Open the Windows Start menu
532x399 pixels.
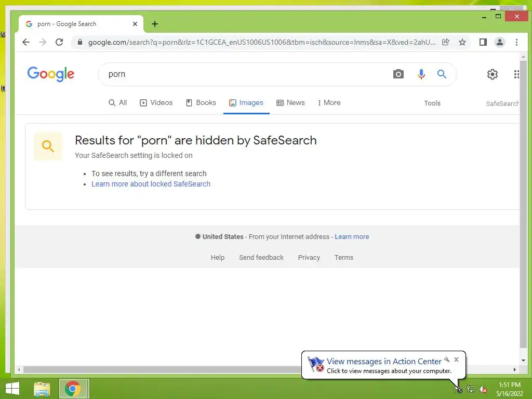[x=12, y=389]
